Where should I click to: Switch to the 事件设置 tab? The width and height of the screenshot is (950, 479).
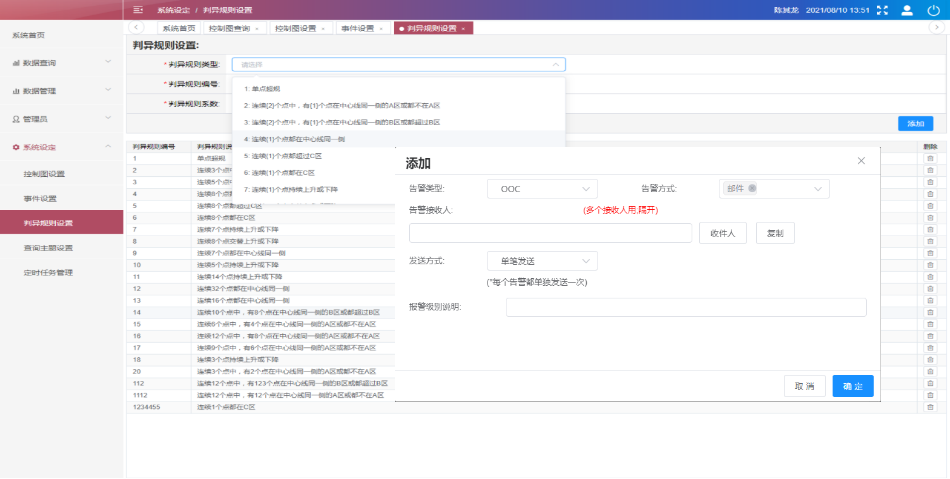(357, 28)
